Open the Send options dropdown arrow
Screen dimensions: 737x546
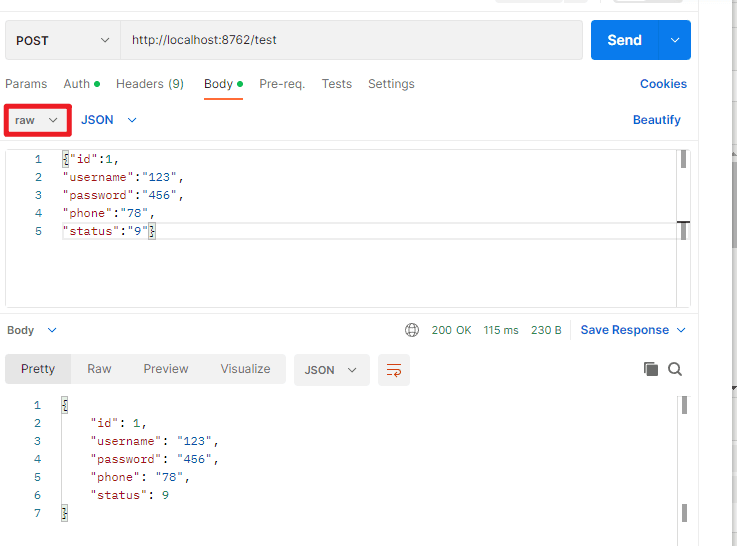(x=675, y=40)
